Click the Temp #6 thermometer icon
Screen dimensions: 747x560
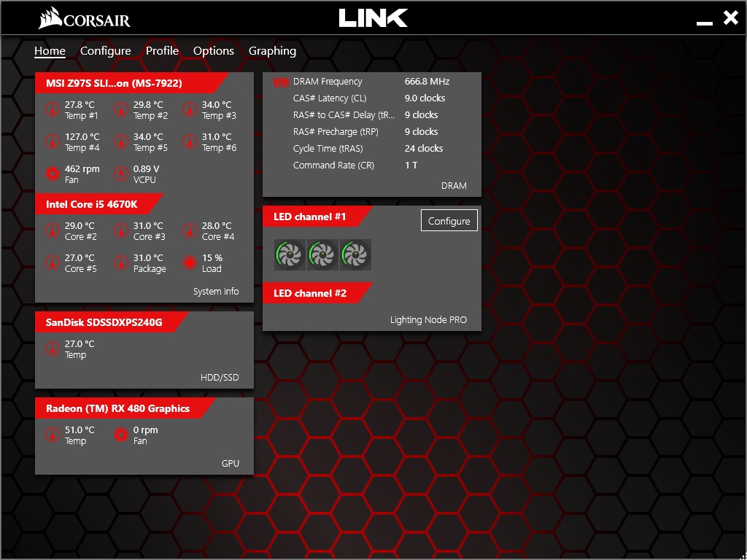[190, 142]
